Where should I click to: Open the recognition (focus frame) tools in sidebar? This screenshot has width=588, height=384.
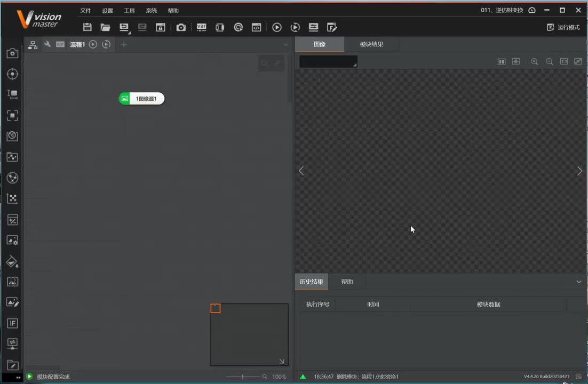coord(12,116)
